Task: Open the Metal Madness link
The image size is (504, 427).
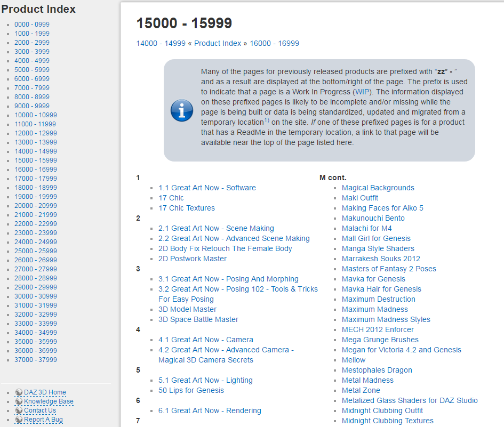Action: pyautogui.click(x=367, y=380)
